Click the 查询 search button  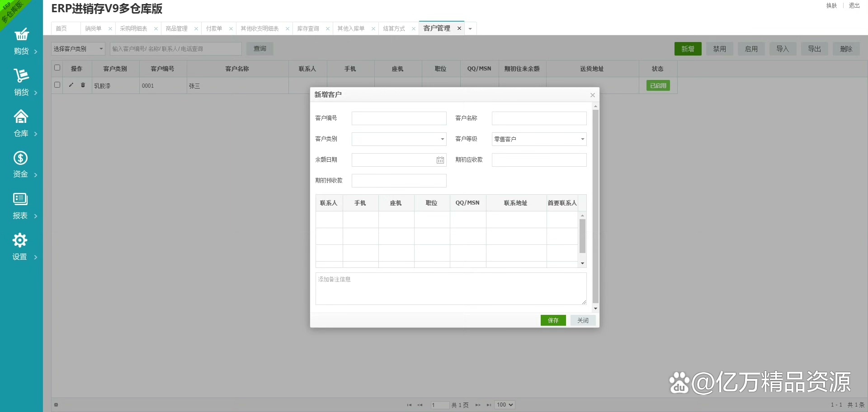pyautogui.click(x=260, y=49)
